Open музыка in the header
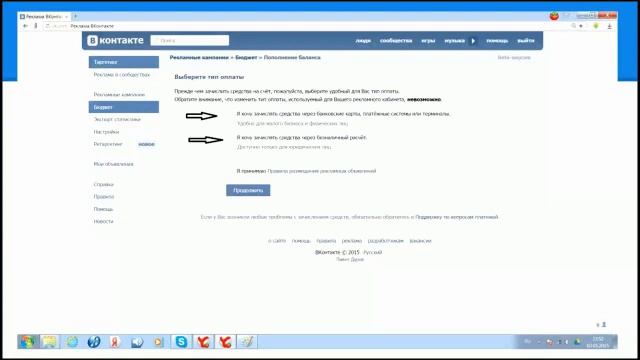This screenshot has height=360, width=640. coord(454,41)
